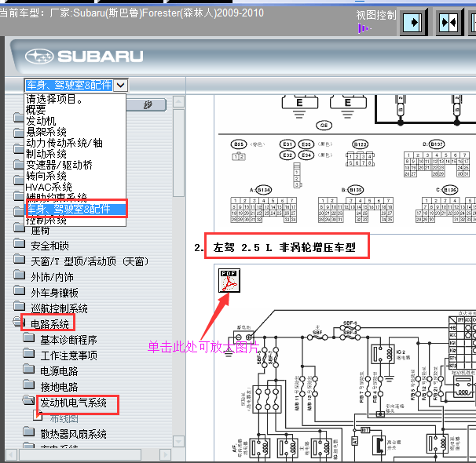
Task: Click the 布线图 document page icon
Action: [38, 416]
